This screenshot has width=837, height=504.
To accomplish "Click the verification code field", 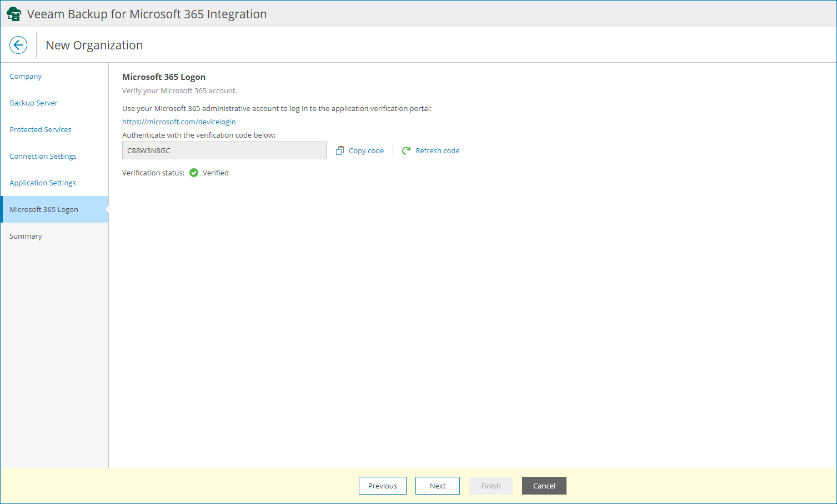I will click(224, 150).
